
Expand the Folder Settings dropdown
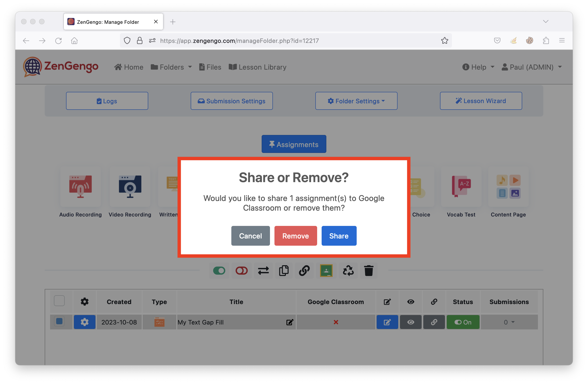(356, 101)
